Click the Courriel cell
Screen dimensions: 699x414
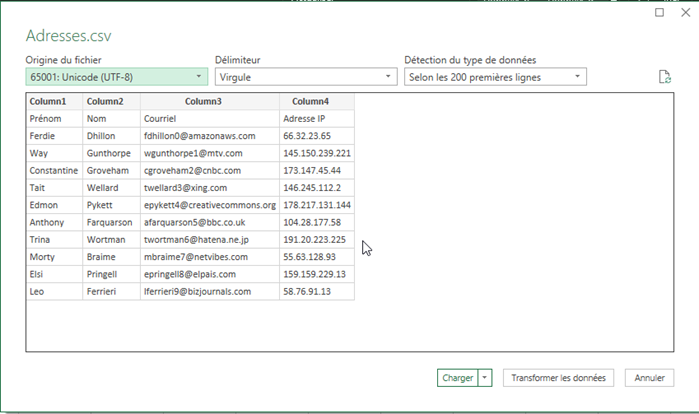(x=210, y=119)
